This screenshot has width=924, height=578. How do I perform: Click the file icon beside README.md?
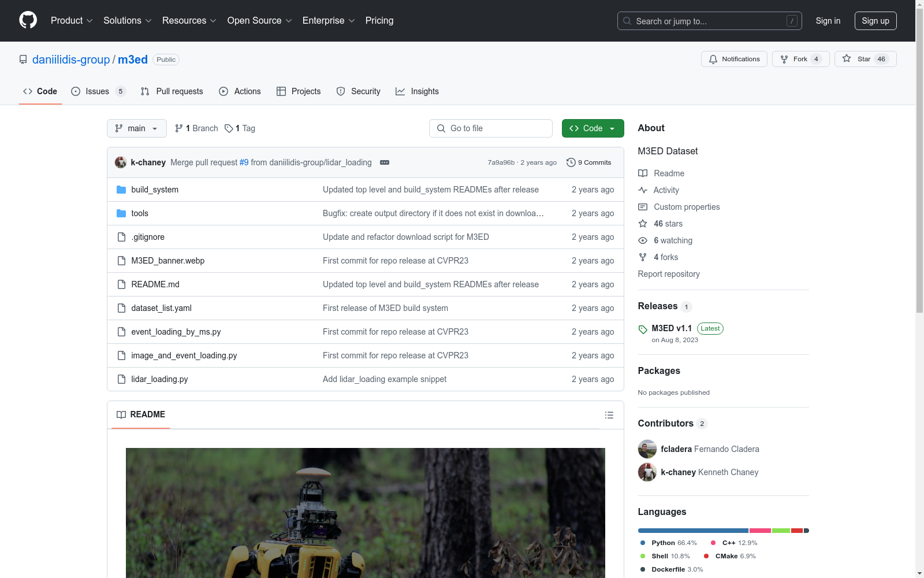point(121,284)
